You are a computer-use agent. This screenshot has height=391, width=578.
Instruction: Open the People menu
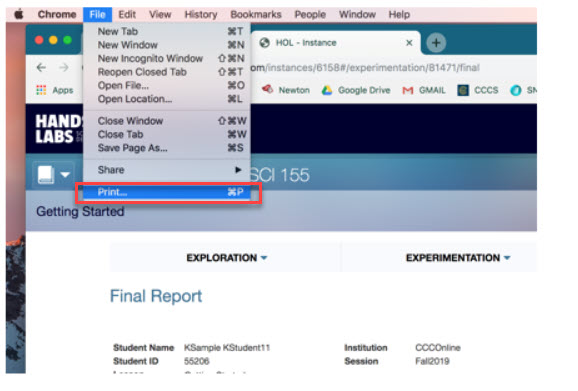(x=310, y=14)
